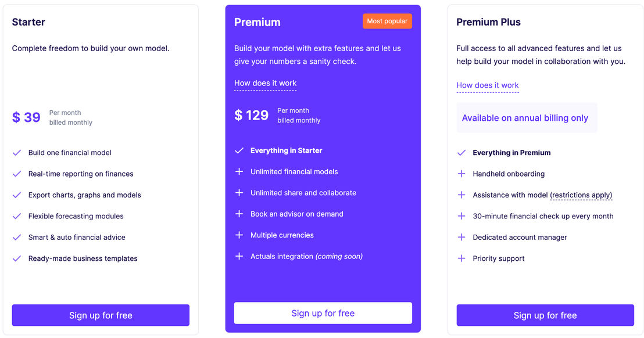The height and width of the screenshot is (338, 644).
Task: Click Available on annual billing only notice
Action: [x=527, y=118]
